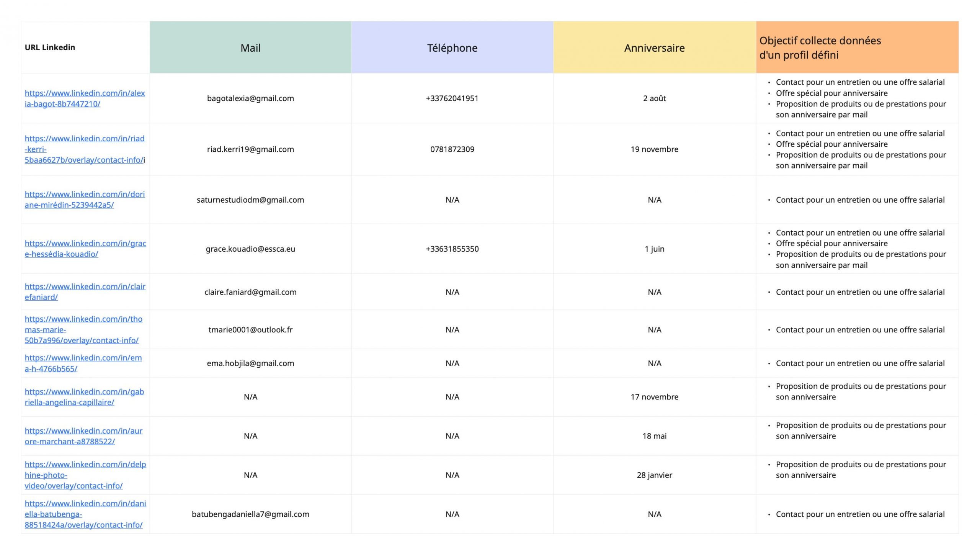
Task: Click the +33631855350 phone number cell
Action: point(452,249)
